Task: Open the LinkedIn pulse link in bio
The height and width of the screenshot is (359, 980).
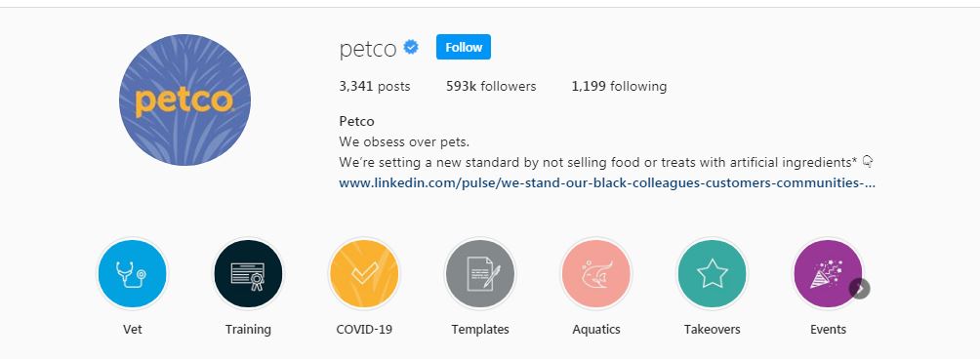Action: pyautogui.click(x=607, y=183)
